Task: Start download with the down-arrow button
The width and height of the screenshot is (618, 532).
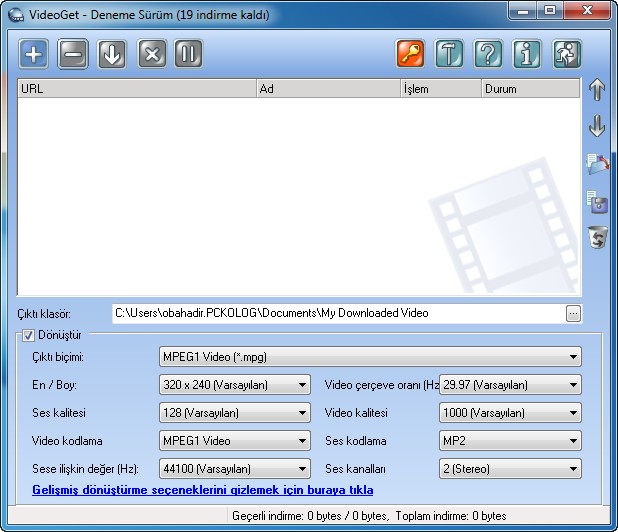Action: [112, 54]
